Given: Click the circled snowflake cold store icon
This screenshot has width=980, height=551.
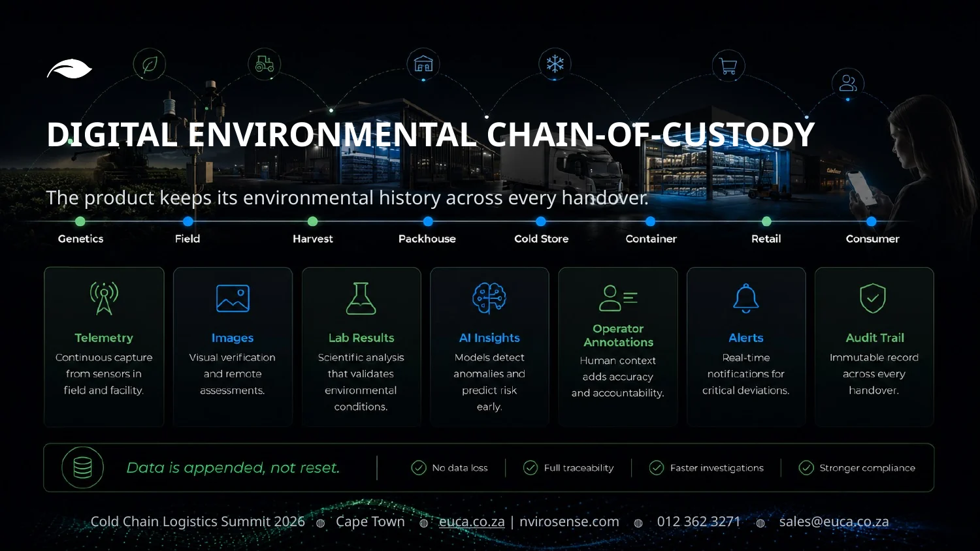Looking at the screenshot, I should [555, 63].
